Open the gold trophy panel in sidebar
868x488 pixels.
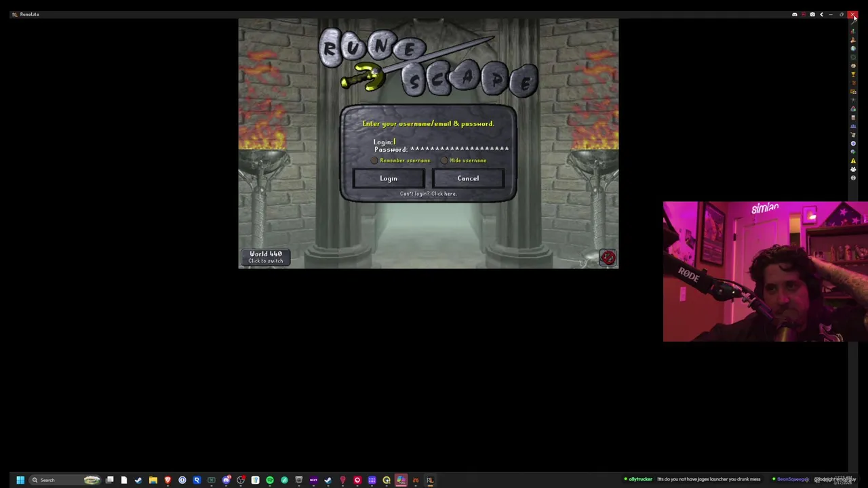(853, 74)
